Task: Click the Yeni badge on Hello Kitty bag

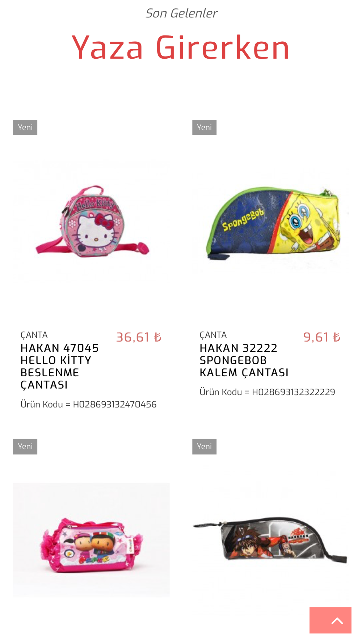Action: pyautogui.click(x=25, y=127)
